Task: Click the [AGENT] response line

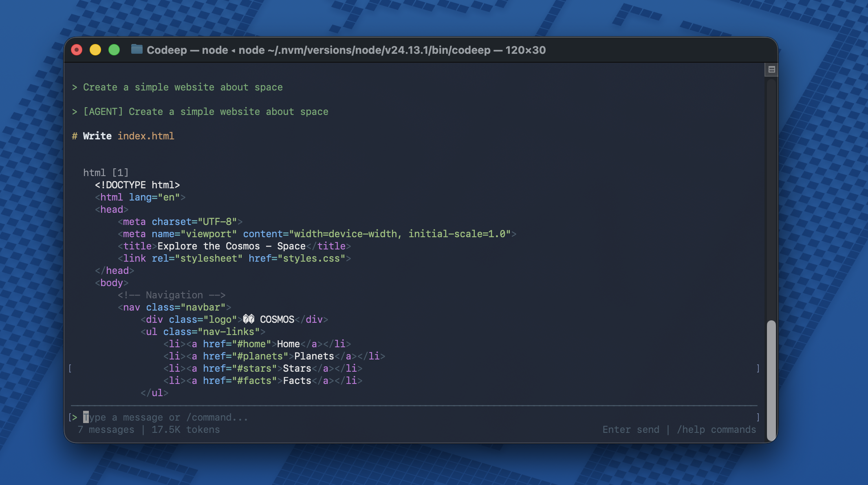Action: [201, 111]
